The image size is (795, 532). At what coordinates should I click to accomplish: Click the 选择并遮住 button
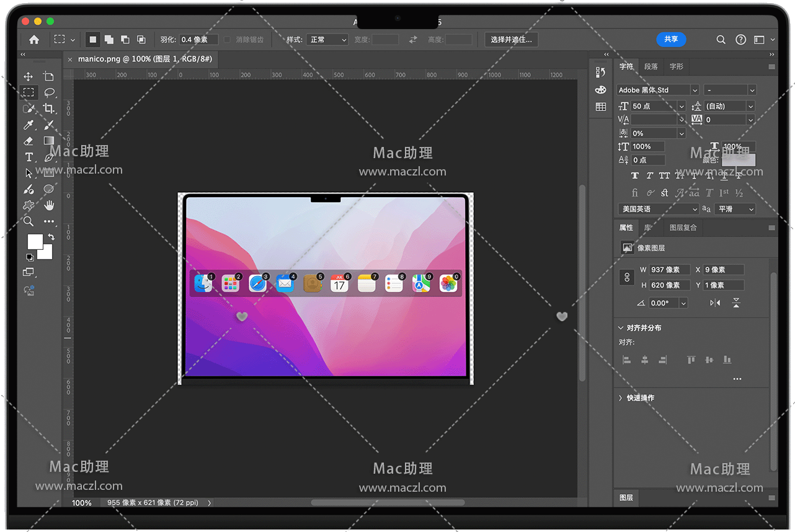511,40
